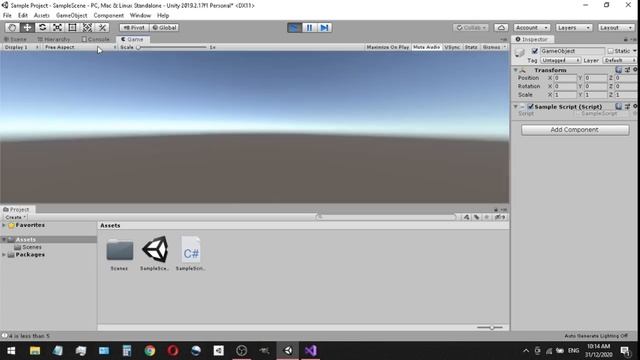Open the Collab button
Screen dimensions: 640x360
(x=471, y=27)
